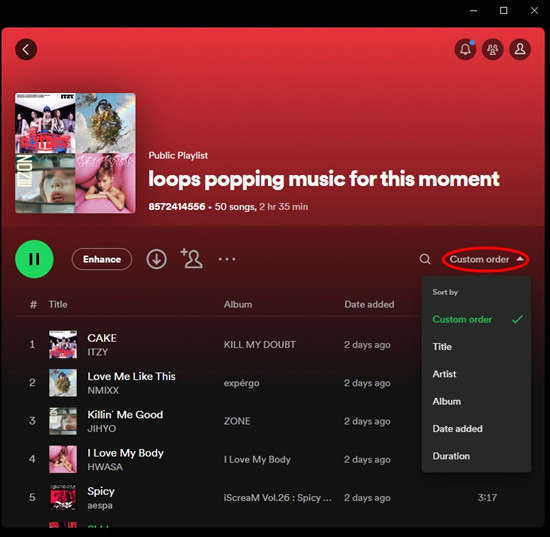Open artist ITZY
550x537 pixels.
click(x=98, y=352)
